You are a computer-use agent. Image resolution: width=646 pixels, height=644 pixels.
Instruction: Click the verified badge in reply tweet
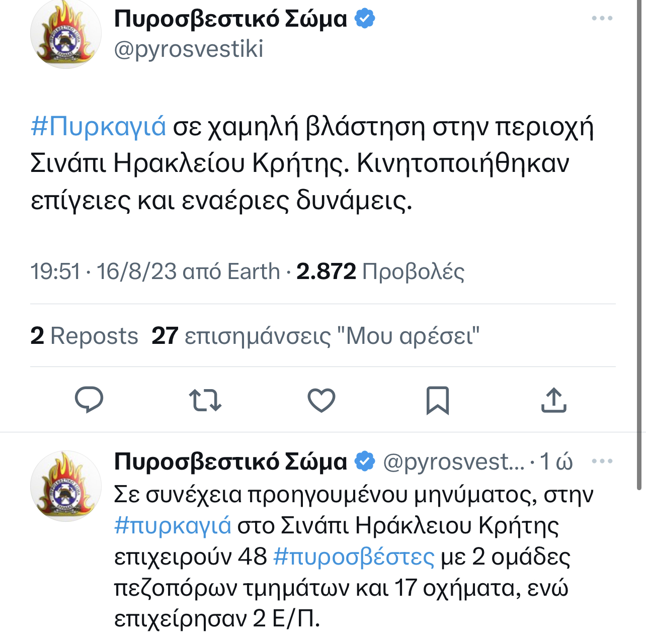coord(365,461)
